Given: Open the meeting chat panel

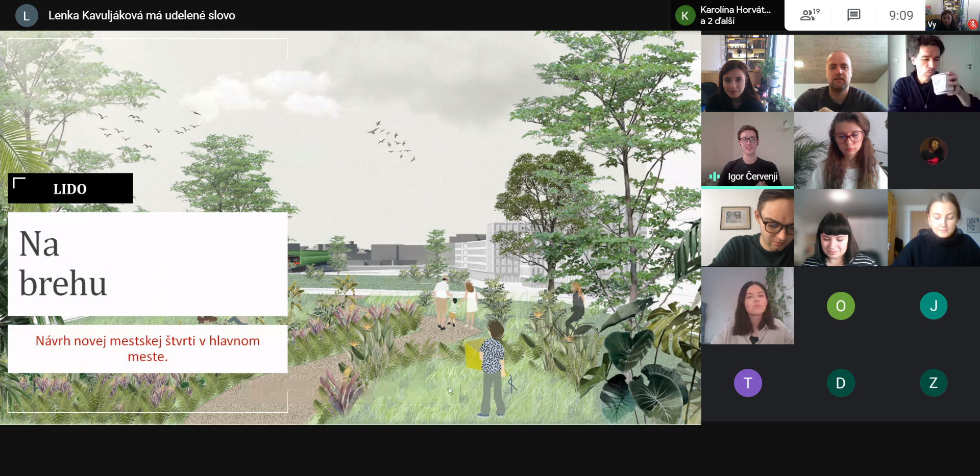Looking at the screenshot, I should (853, 15).
